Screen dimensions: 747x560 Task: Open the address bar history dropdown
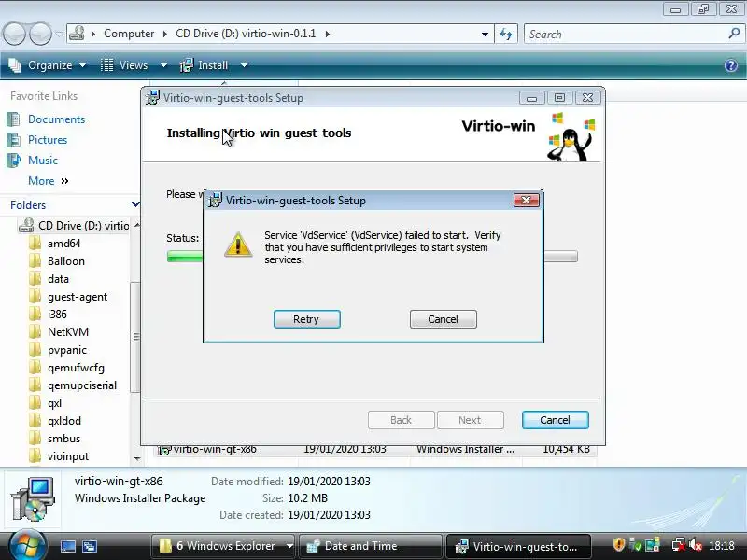tap(485, 35)
